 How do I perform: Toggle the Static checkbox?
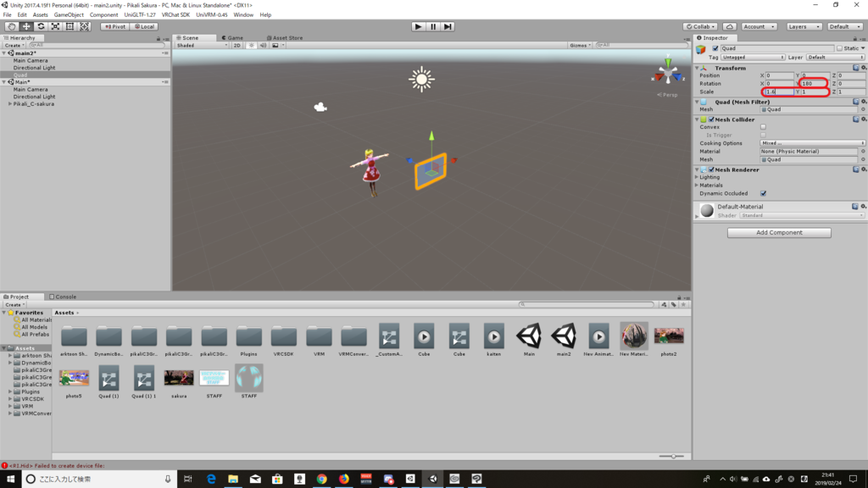tap(839, 48)
